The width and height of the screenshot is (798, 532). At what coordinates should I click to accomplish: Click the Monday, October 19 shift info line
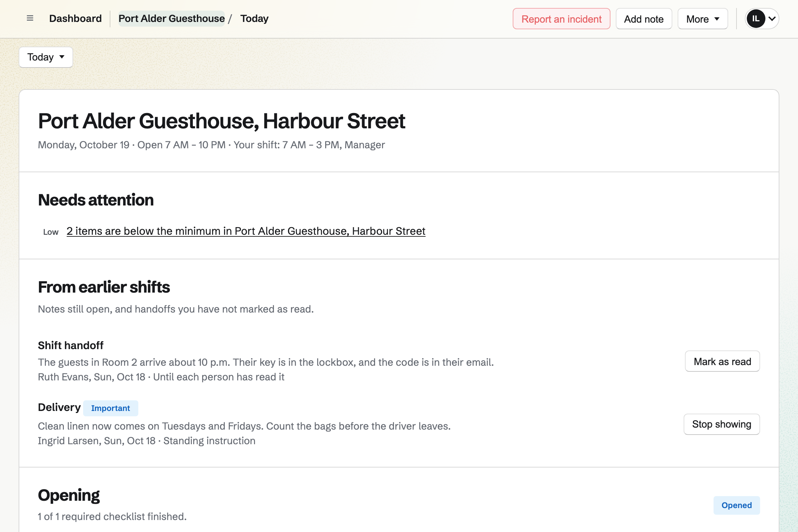tap(211, 145)
